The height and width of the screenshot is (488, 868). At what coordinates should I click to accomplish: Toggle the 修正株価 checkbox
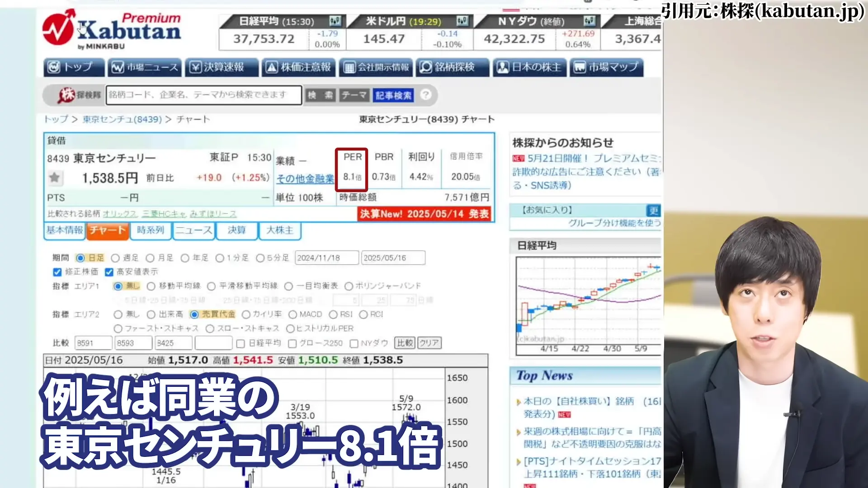coord(57,272)
